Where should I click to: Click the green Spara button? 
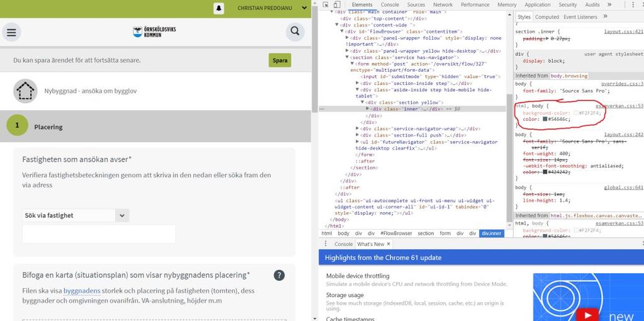pyautogui.click(x=280, y=60)
